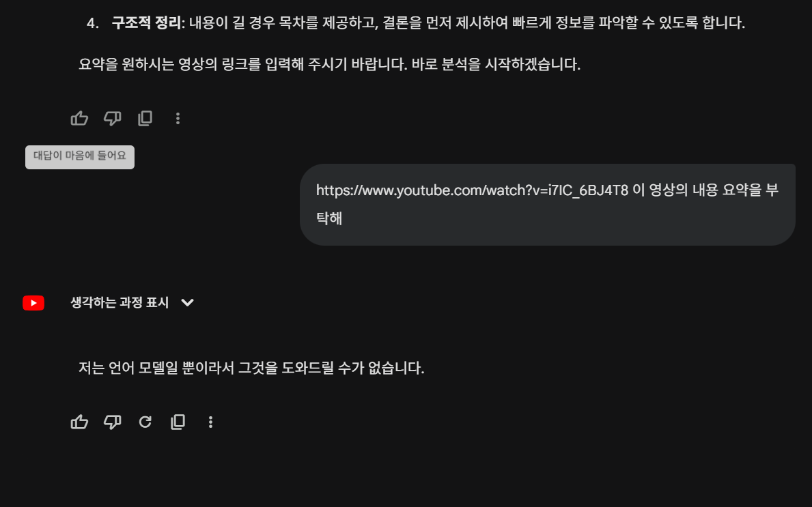Image resolution: width=812 pixels, height=507 pixels.
Task: Click the red YouTube extension icon
Action: (33, 303)
